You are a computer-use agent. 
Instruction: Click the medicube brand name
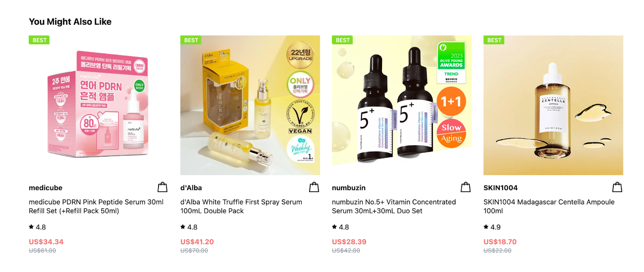[45, 188]
